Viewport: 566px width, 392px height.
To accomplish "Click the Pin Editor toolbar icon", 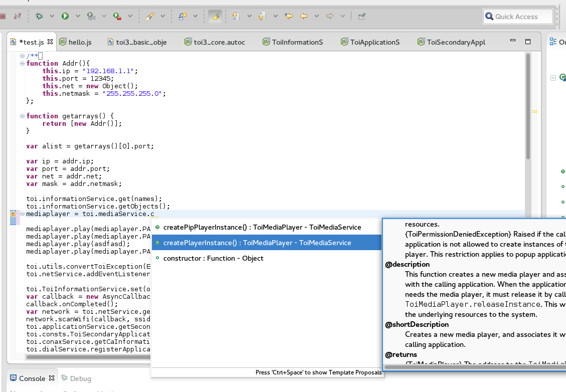I will point(361,16).
